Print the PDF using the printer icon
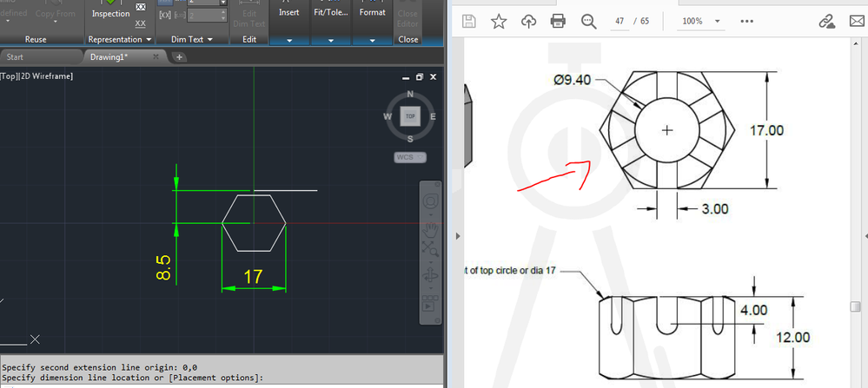 tap(558, 22)
